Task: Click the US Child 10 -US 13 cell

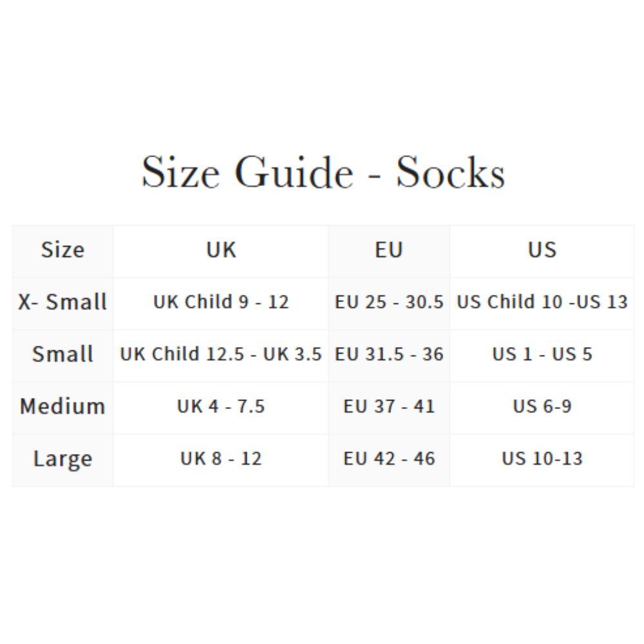Action: tap(542, 302)
